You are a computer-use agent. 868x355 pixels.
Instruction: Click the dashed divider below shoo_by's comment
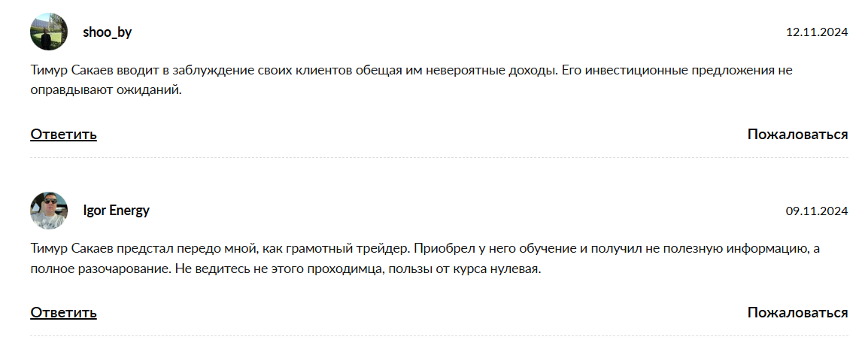tap(439, 158)
